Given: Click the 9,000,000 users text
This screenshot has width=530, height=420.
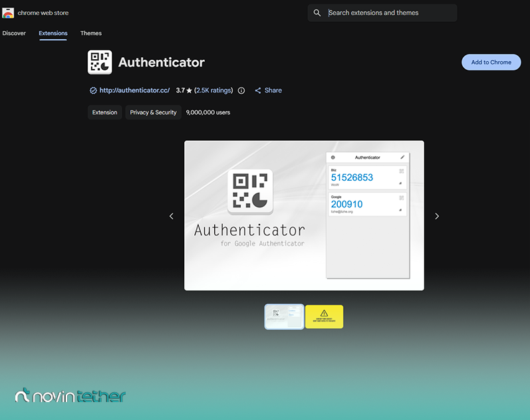Looking at the screenshot, I should [x=208, y=112].
